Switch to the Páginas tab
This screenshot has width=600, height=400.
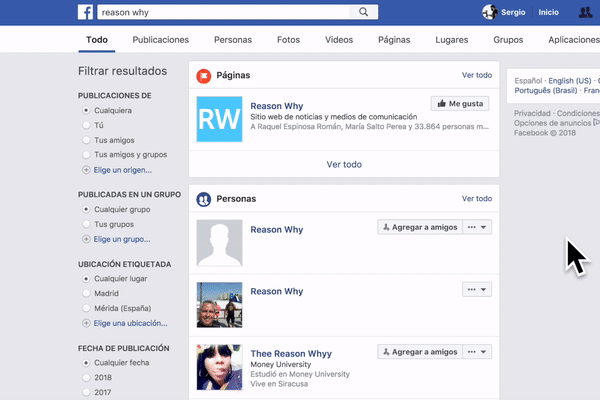click(394, 40)
